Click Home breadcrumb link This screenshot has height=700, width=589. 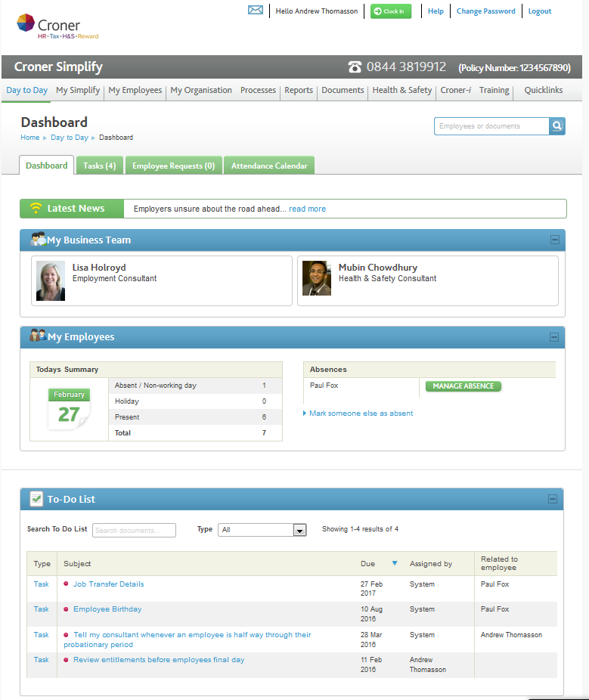(x=30, y=138)
